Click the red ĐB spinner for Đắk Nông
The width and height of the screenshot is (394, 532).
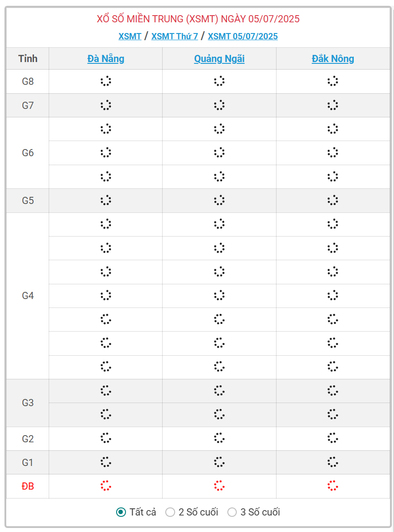[x=333, y=486]
